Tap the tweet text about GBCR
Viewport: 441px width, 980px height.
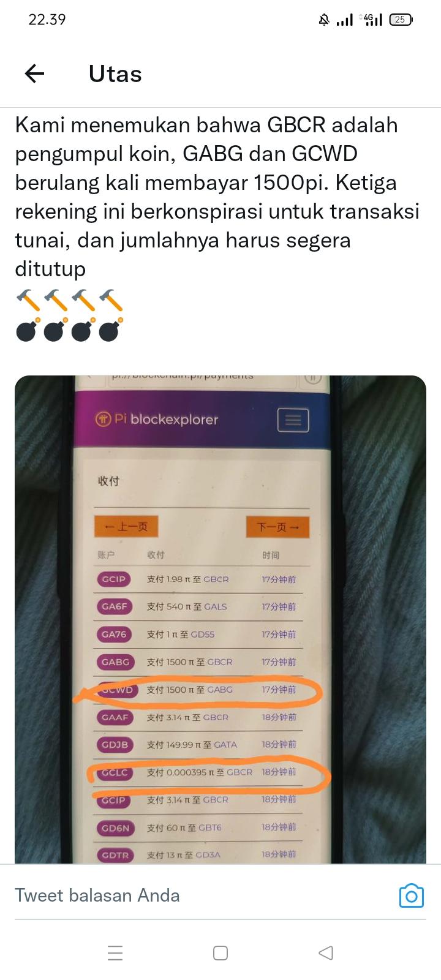(217, 197)
